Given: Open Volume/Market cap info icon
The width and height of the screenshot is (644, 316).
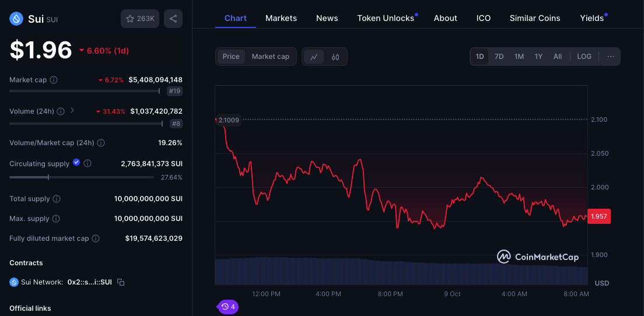Looking at the screenshot, I should (101, 143).
